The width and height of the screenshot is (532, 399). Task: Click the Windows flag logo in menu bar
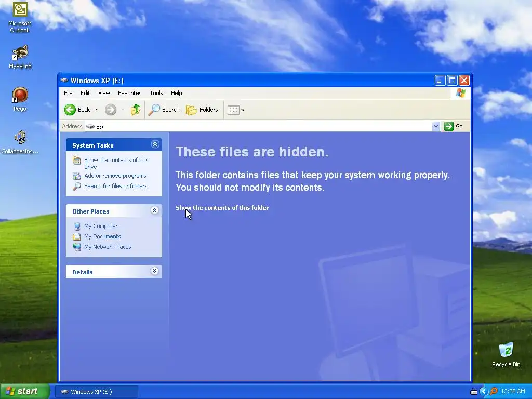pyautogui.click(x=461, y=92)
